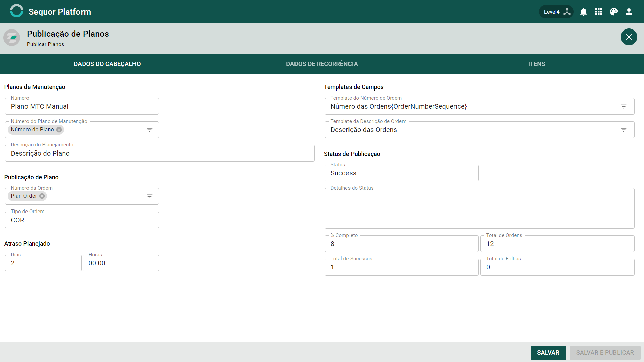Click the Atraso Planejado heading

pos(27,244)
